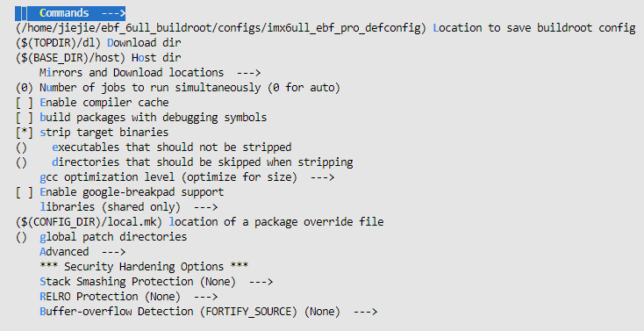Open Mirrors and Download locations submenu

(x=150, y=73)
